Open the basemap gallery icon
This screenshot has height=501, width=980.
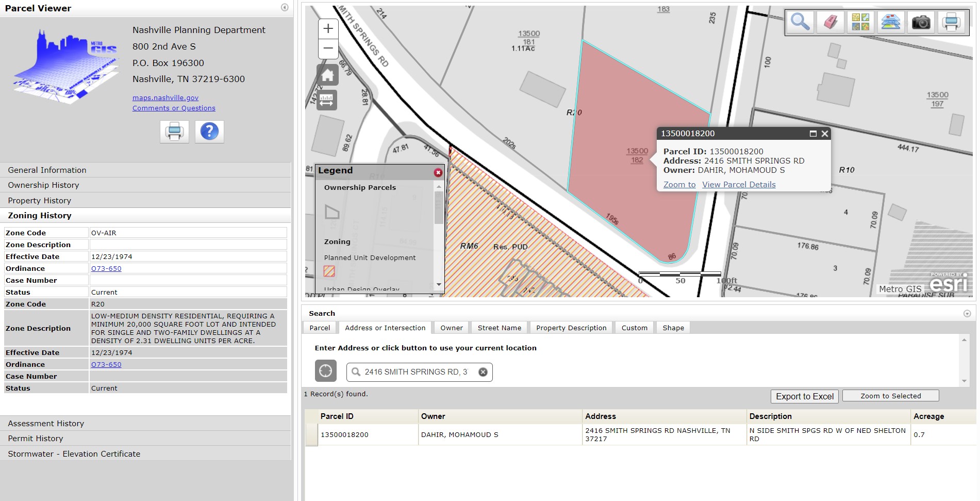(860, 22)
